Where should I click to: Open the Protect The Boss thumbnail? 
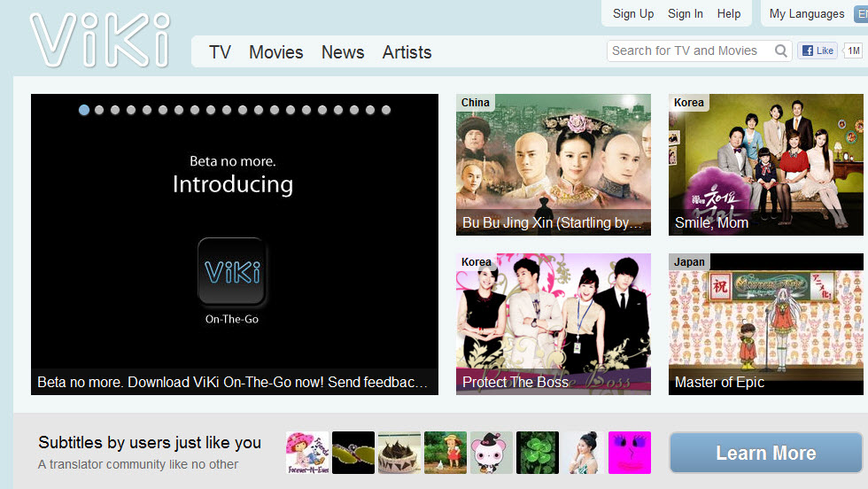click(554, 323)
